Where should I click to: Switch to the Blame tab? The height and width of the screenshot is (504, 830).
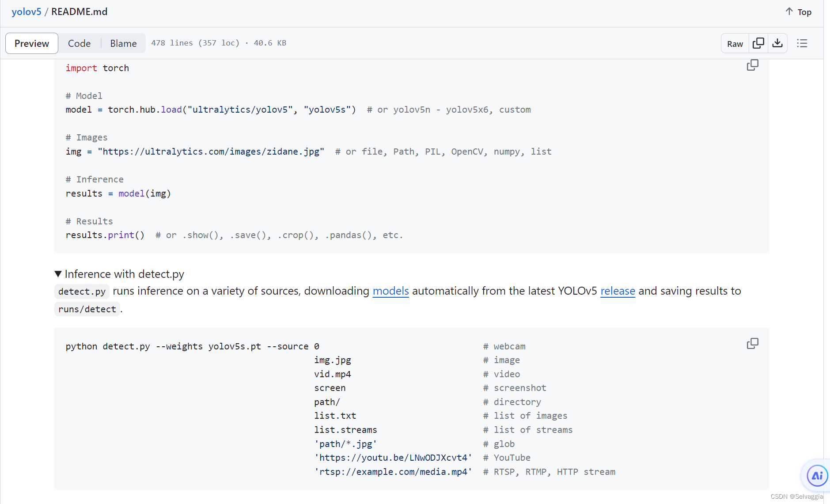[x=123, y=43]
